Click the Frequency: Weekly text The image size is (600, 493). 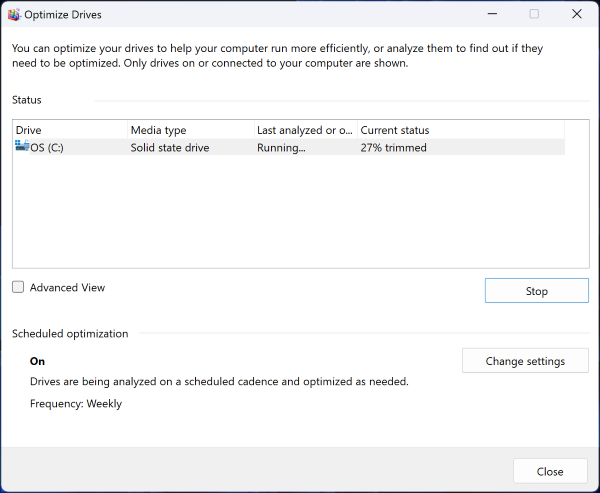click(76, 404)
